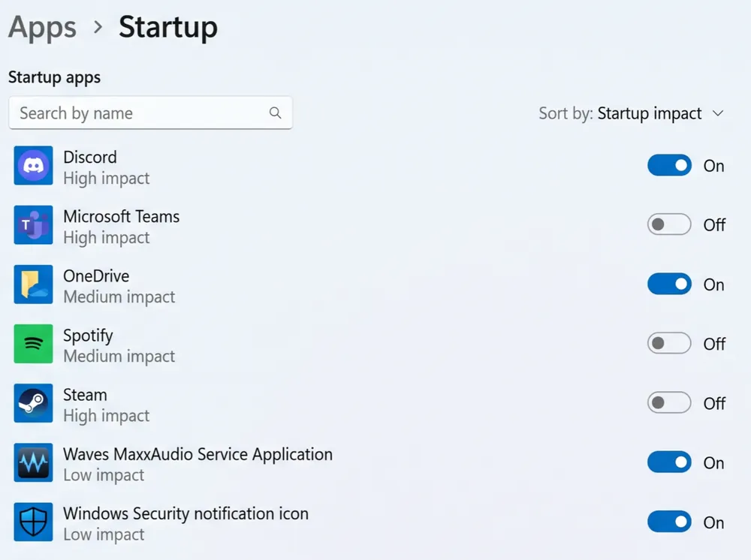Click Windows Security notification icon text
Screen dimensions: 751x560
point(185,513)
